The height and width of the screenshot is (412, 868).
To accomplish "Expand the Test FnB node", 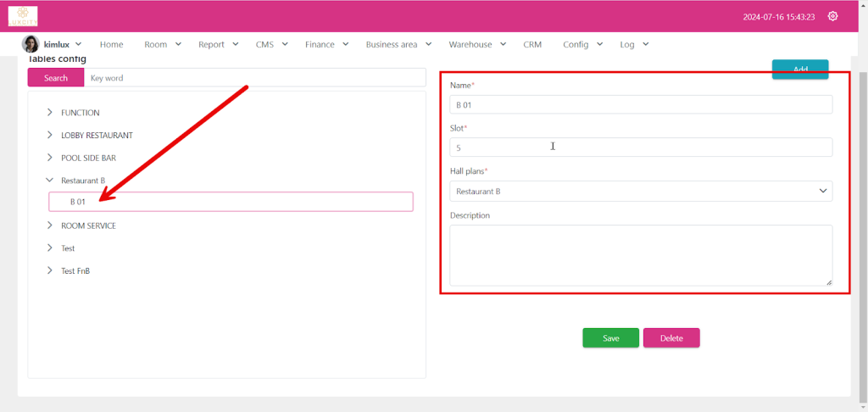I will [x=50, y=271].
